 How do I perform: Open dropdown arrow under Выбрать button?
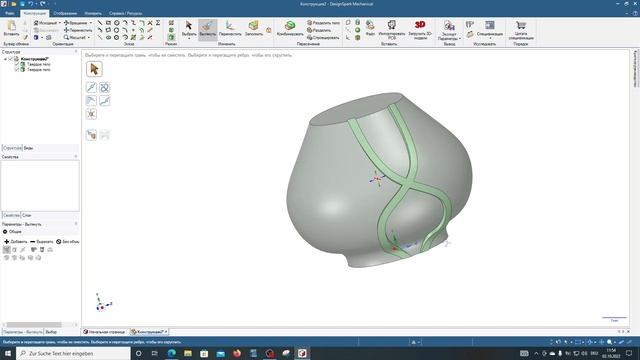pyautogui.click(x=189, y=38)
